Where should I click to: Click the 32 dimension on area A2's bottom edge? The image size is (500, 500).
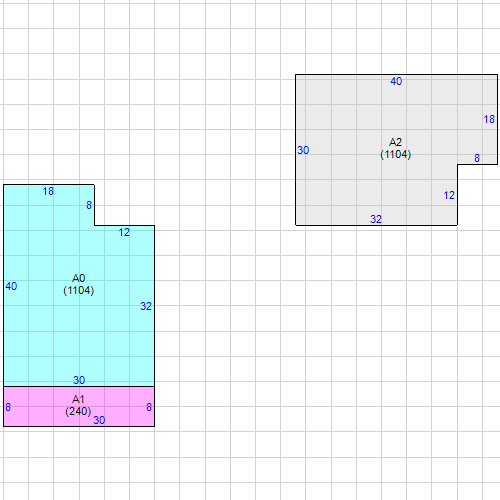tap(376, 219)
